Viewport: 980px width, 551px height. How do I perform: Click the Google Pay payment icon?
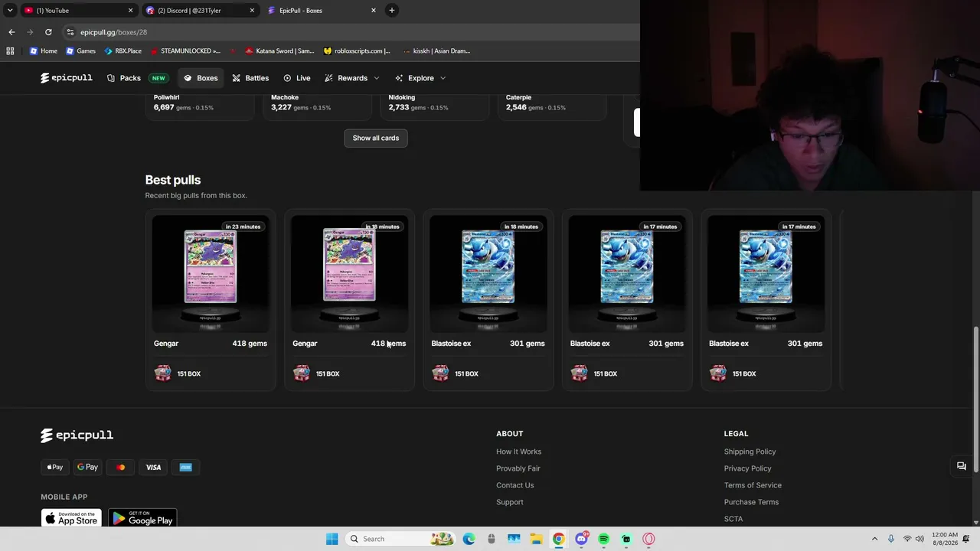(87, 467)
